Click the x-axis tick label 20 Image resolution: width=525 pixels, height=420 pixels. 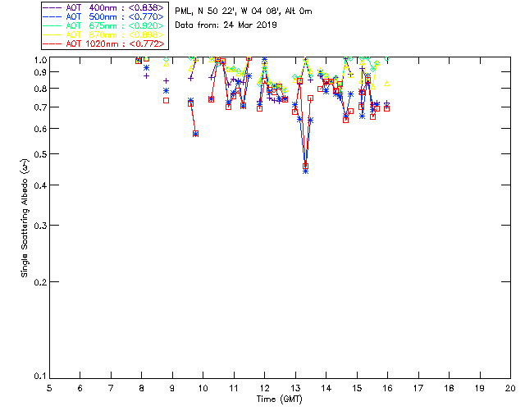click(x=510, y=387)
